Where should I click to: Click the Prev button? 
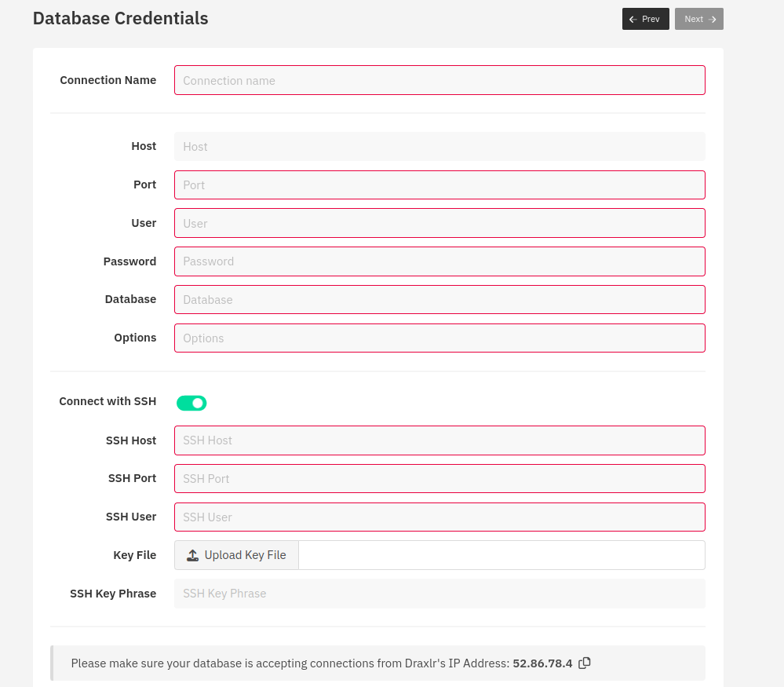pos(646,19)
